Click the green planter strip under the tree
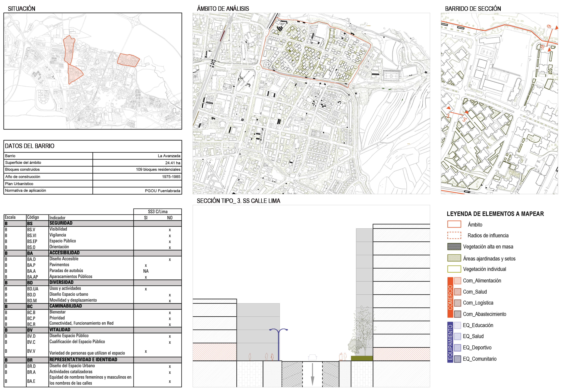This screenshot has height=392, width=563. [x=362, y=358]
